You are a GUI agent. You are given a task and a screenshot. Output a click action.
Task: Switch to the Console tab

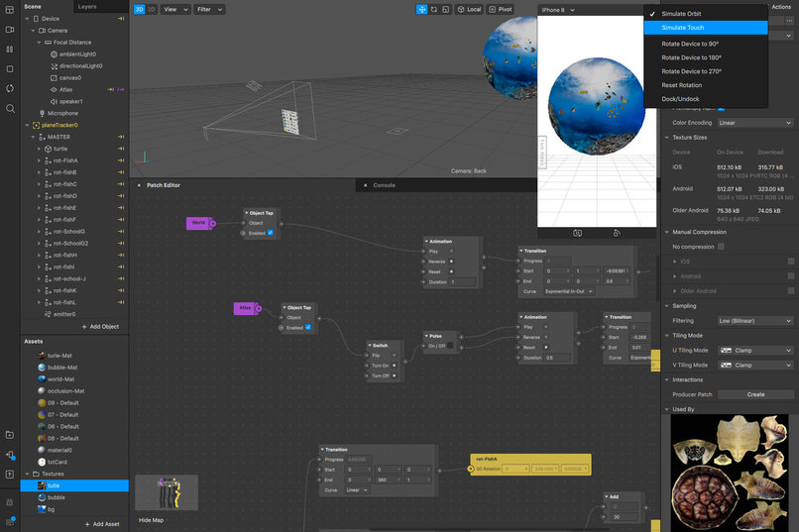pyautogui.click(x=385, y=185)
